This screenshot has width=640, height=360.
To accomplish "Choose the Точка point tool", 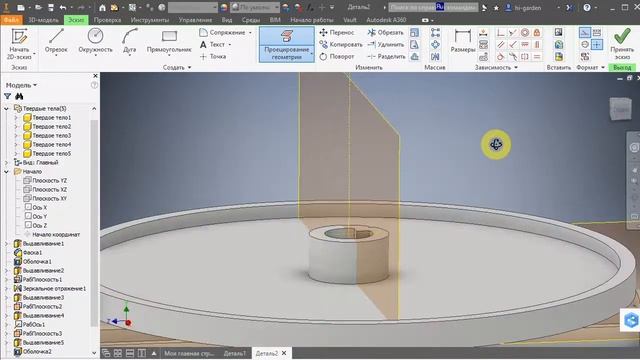I will [x=213, y=57].
